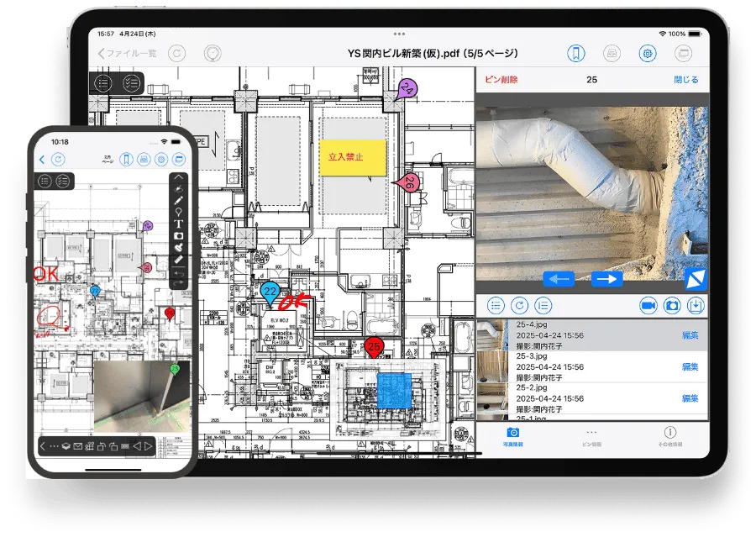The width and height of the screenshot is (756, 537).
Task: Select purple pin 24 on the iPad drawing
Action: pos(407,90)
